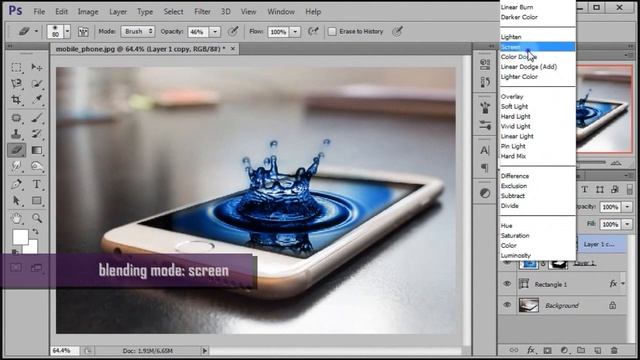Click the background color swatch

tap(33, 247)
